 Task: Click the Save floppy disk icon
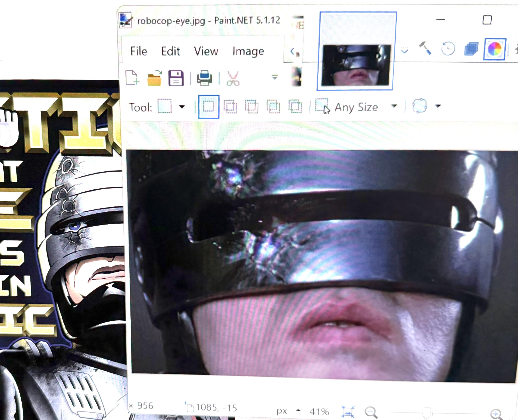(x=176, y=78)
